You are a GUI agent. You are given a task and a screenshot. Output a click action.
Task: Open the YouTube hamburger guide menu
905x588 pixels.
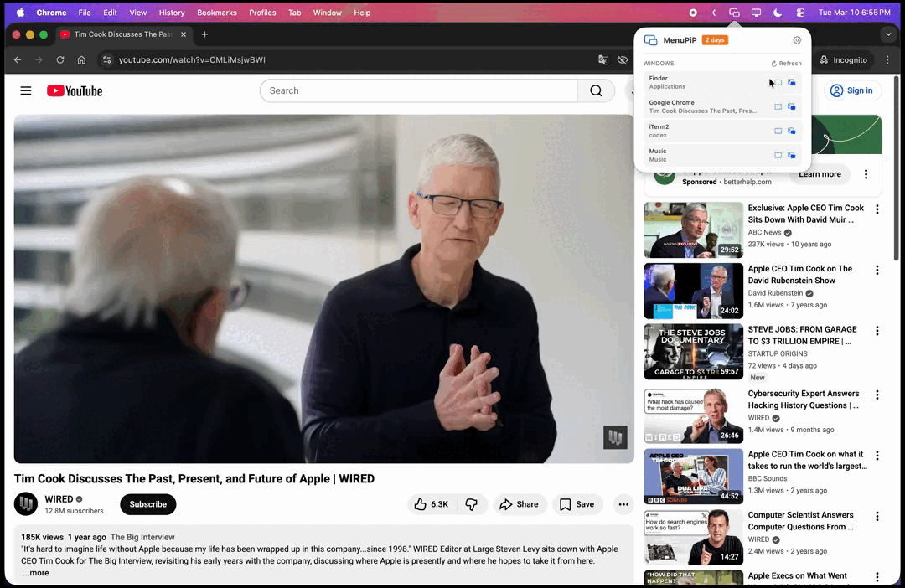coord(26,90)
